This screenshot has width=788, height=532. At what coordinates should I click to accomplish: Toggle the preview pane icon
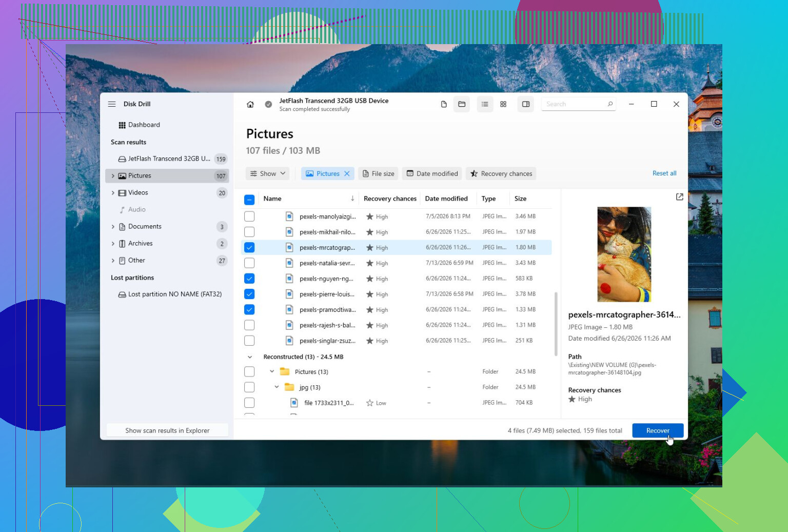[526, 104]
